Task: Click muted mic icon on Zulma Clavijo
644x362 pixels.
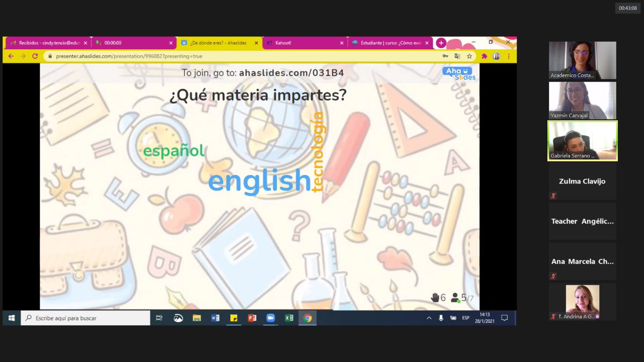Action: (553, 196)
